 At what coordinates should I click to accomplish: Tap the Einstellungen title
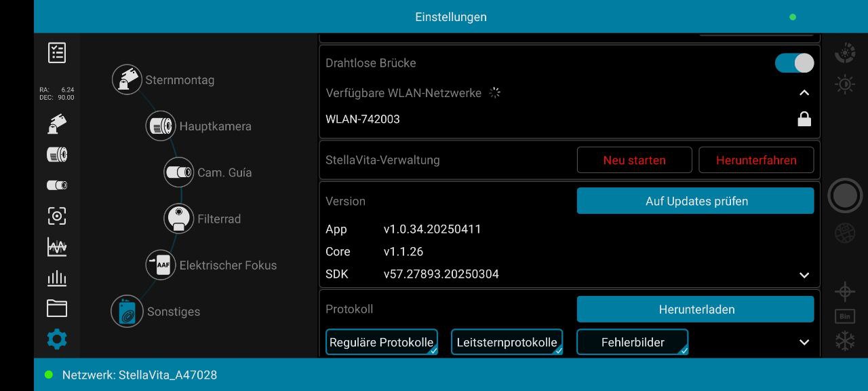click(451, 17)
